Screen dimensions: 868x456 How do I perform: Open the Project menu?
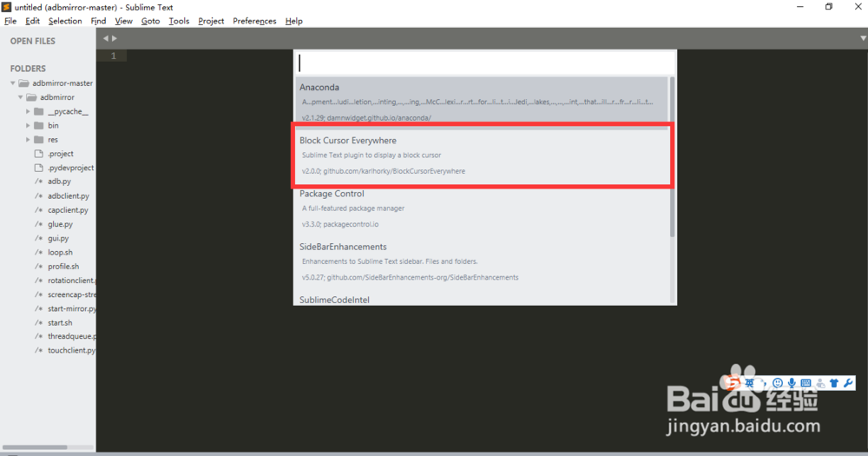coord(211,21)
